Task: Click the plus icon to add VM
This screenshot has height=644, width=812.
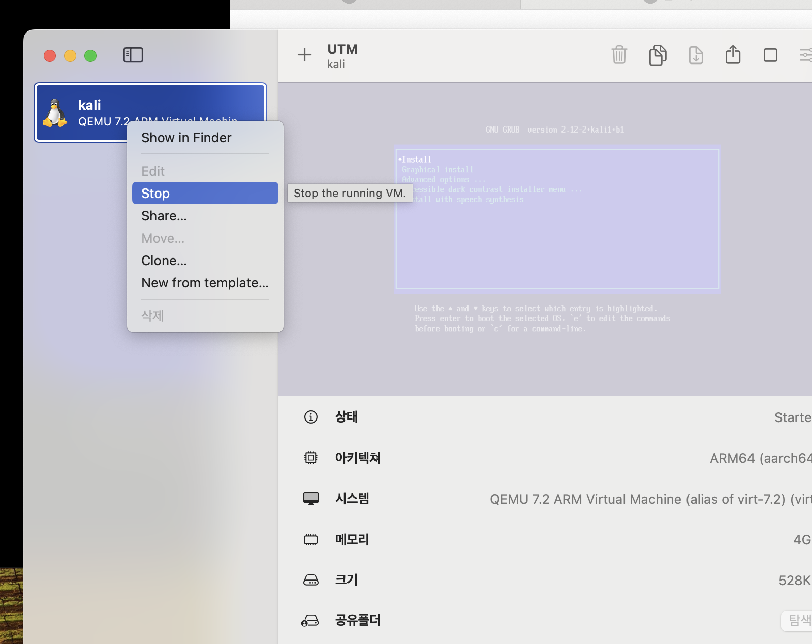Action: (304, 54)
